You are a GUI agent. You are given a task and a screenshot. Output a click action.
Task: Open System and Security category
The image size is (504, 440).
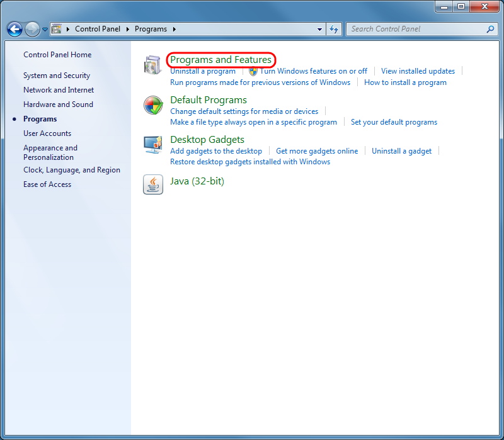coord(57,76)
